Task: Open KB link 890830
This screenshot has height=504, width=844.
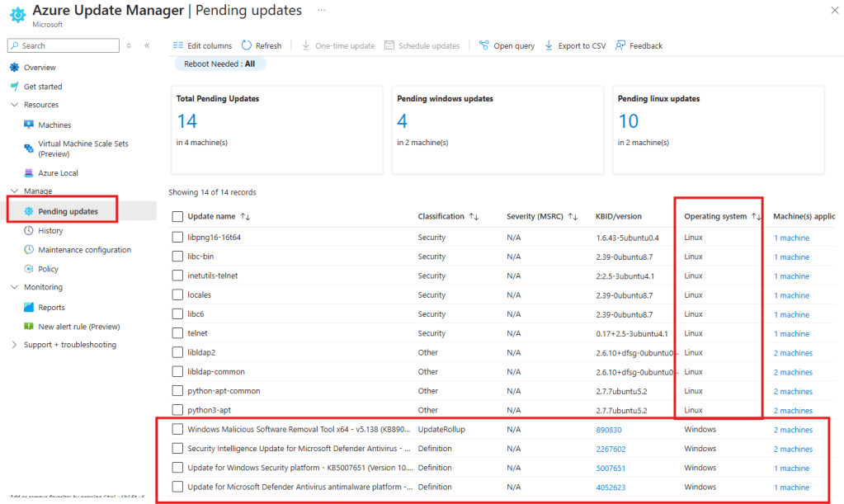Action: pyautogui.click(x=609, y=430)
